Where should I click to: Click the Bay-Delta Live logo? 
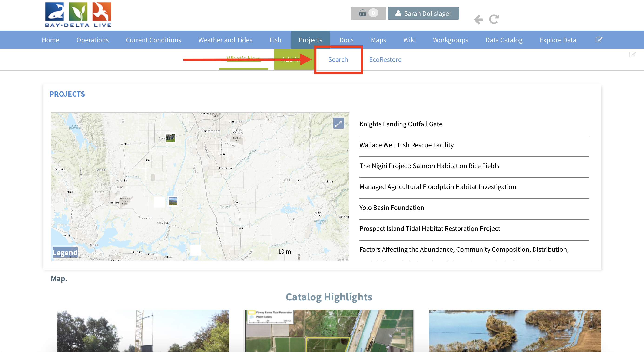tap(78, 14)
